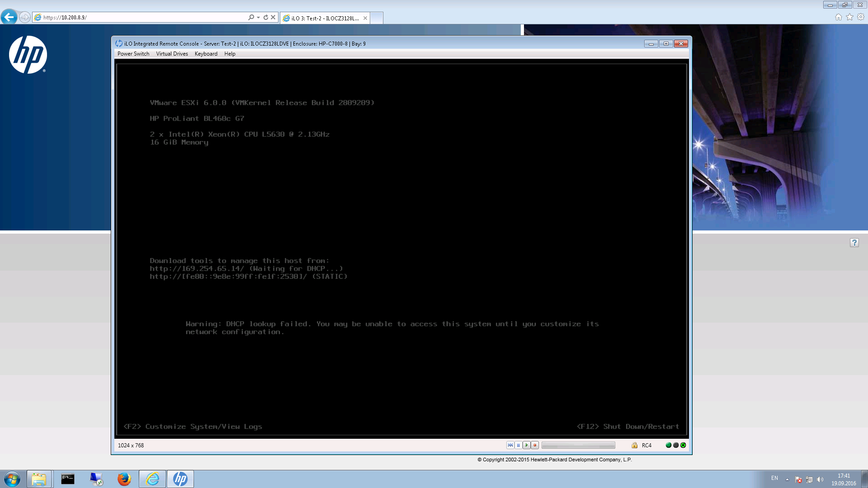
Task: Open a new browser tab
Action: click(377, 18)
